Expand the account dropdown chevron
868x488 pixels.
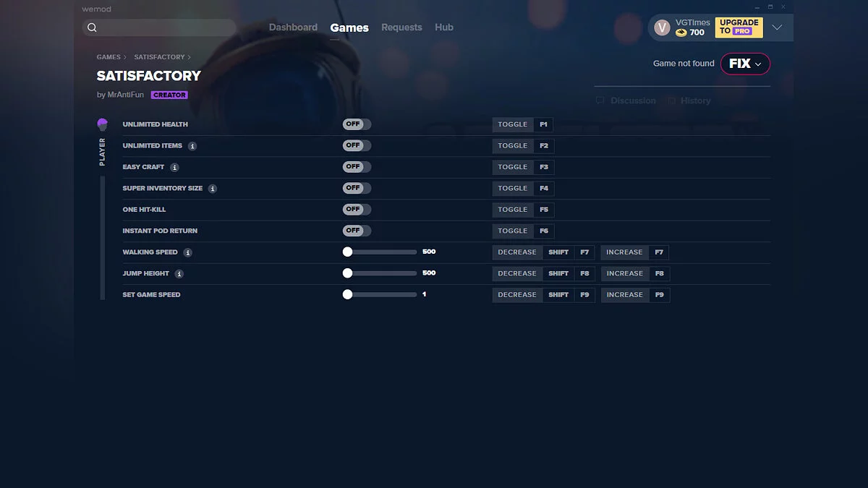777,27
